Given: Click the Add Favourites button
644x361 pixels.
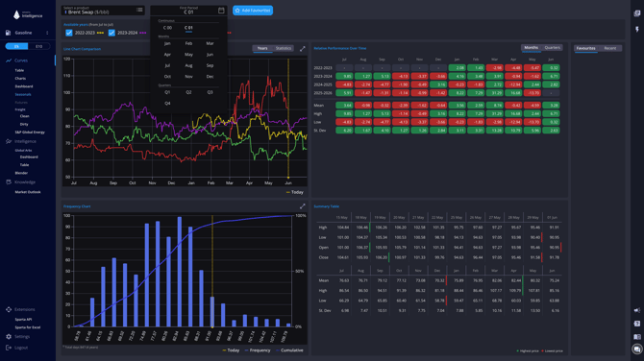Looking at the screenshot, I should pos(253,11).
